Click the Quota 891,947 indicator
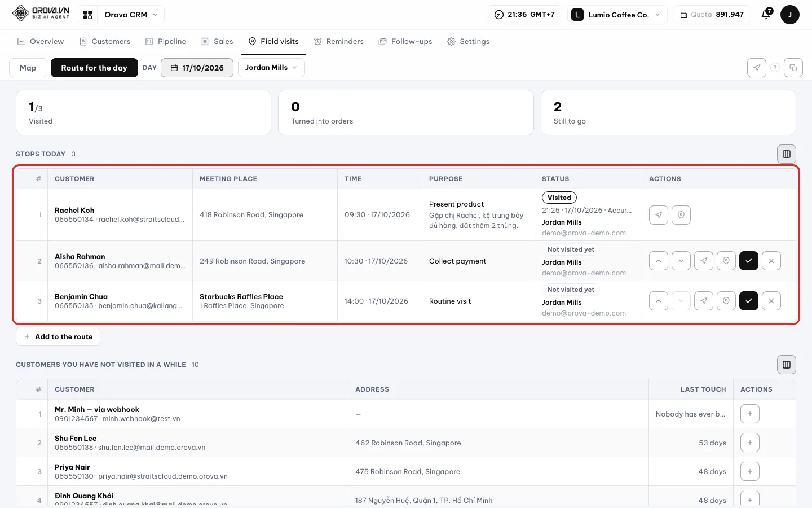812x508 pixels. (x=712, y=15)
